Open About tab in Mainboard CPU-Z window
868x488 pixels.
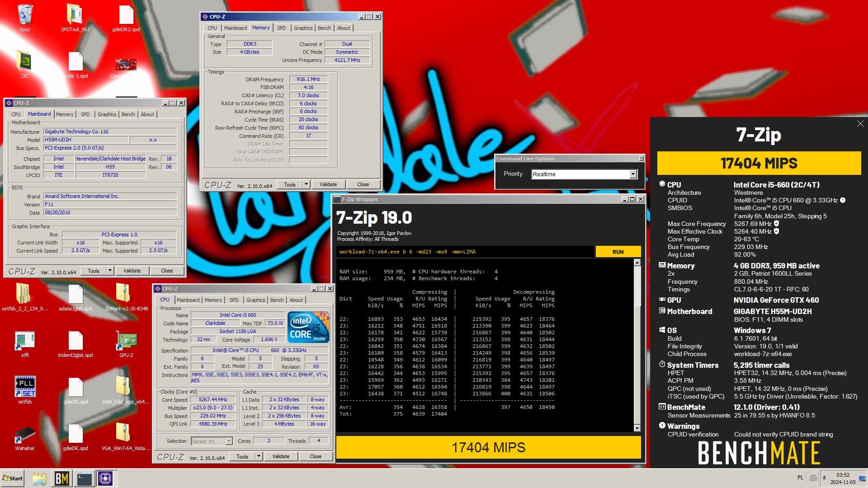[147, 114]
